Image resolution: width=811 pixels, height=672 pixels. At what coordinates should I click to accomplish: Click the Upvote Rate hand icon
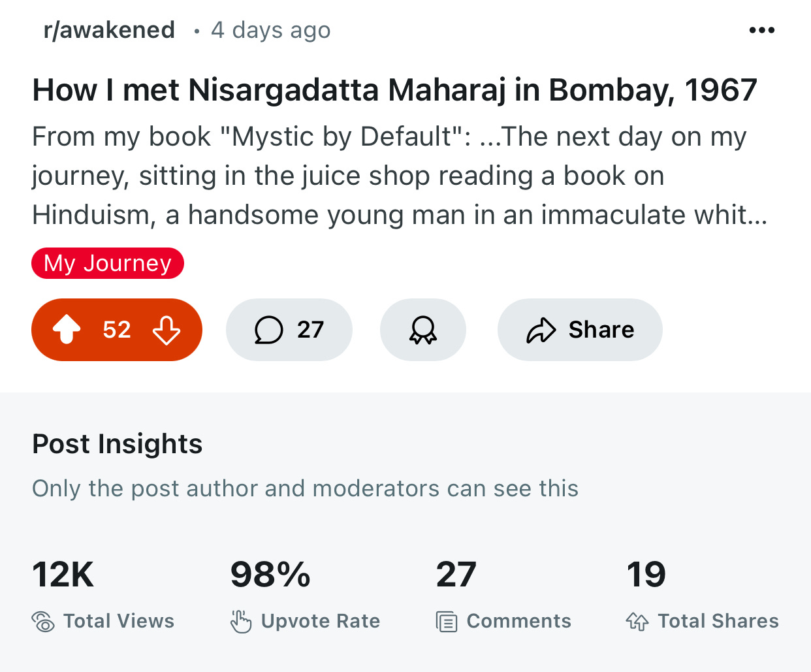coord(240,621)
